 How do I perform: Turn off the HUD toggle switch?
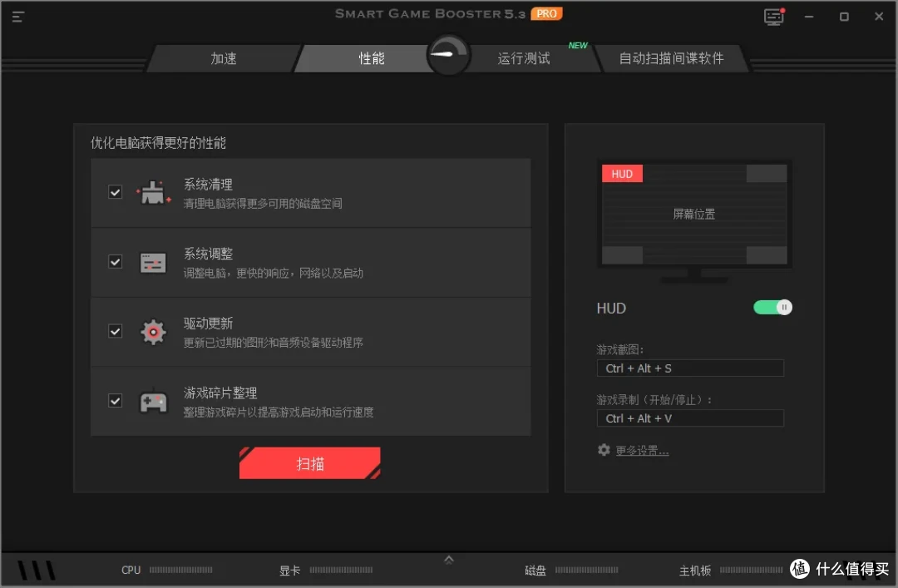click(772, 308)
